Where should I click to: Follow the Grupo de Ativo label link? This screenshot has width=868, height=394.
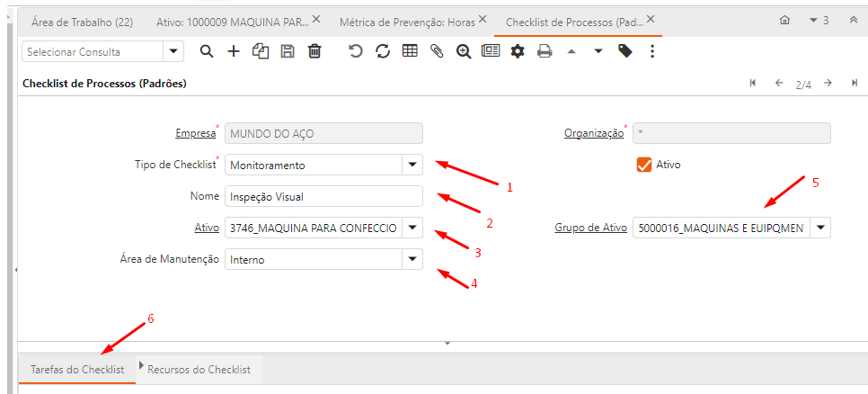590,228
